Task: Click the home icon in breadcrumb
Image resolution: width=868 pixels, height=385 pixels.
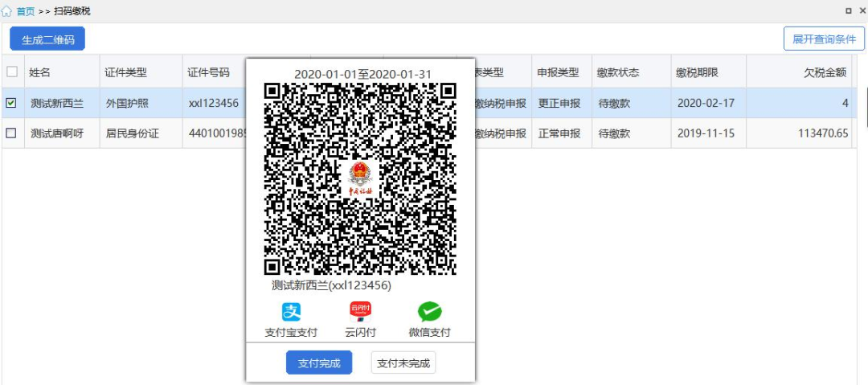Action: point(6,11)
